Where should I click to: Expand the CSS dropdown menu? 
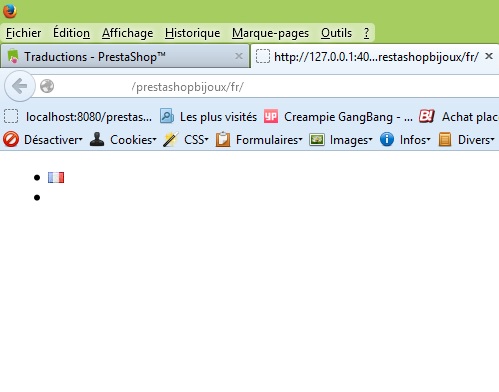(x=196, y=140)
